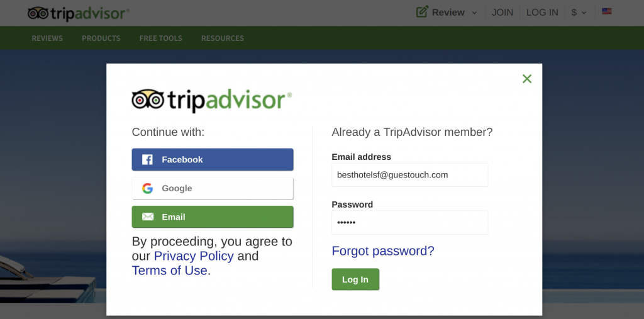Image resolution: width=644 pixels, height=319 pixels.
Task: Expand the Review dropdown arrow
Action: 474,13
